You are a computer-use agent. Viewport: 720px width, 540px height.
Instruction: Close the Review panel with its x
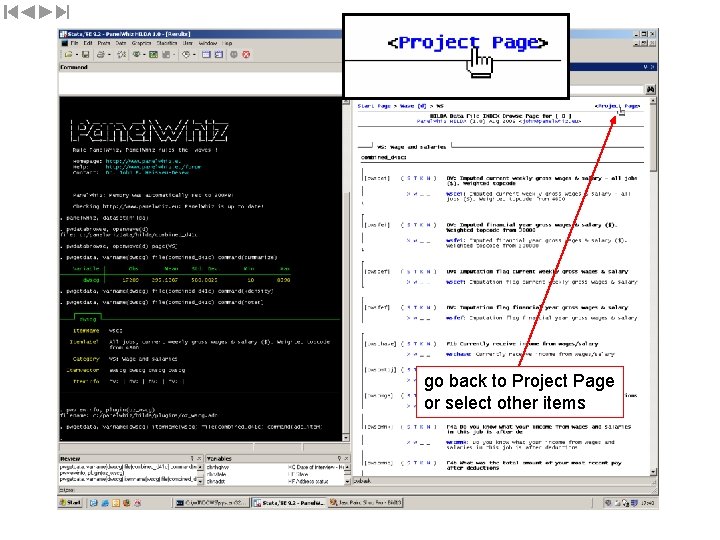point(199,458)
